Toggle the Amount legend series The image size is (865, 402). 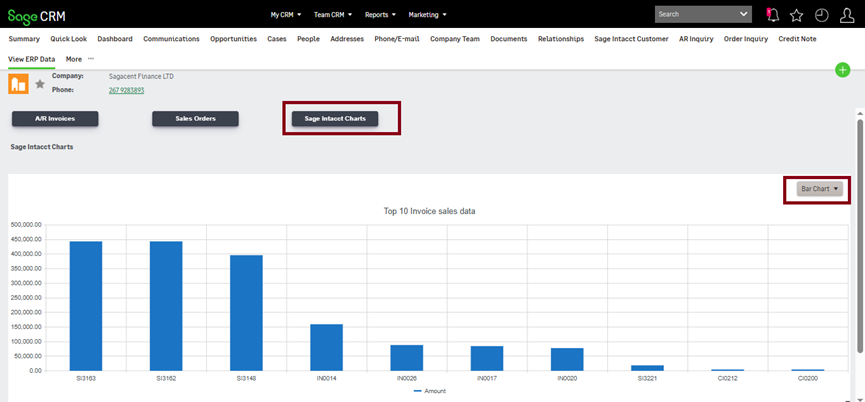click(430, 391)
